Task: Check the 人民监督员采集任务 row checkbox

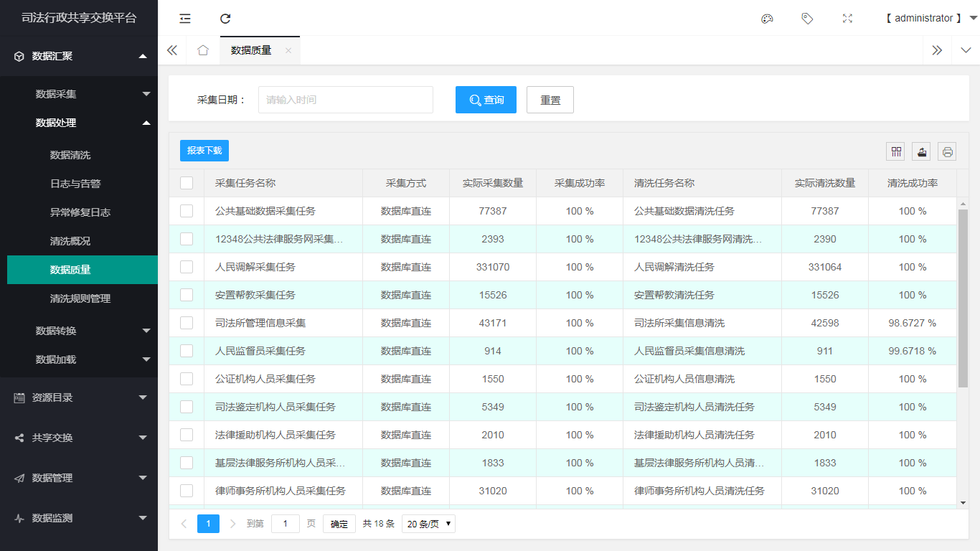Action: pos(187,351)
